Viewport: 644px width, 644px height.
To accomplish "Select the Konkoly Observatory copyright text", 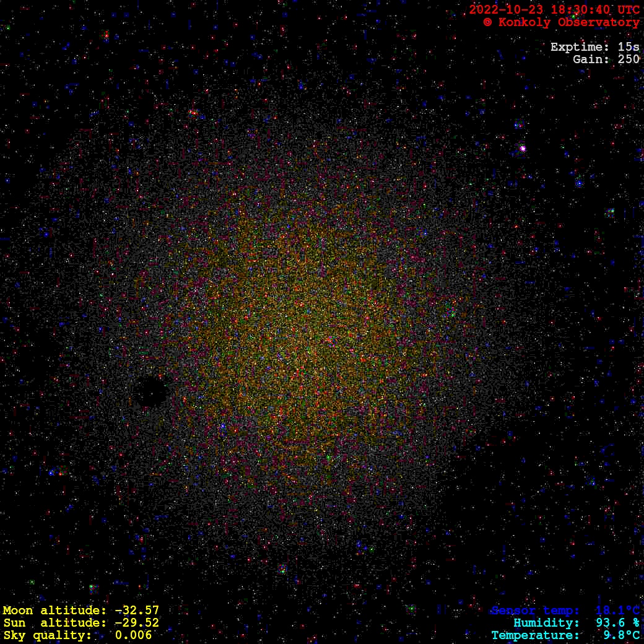I will [x=561, y=22].
